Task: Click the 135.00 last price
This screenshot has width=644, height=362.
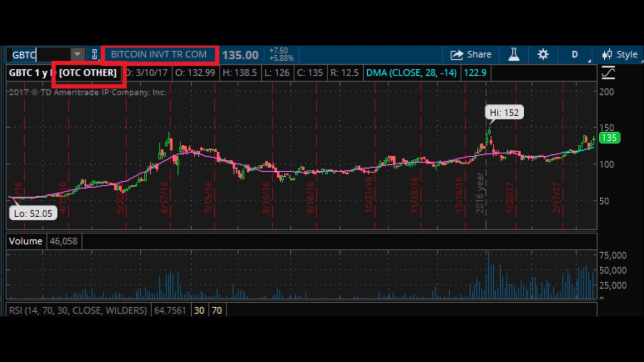Action: tap(240, 55)
